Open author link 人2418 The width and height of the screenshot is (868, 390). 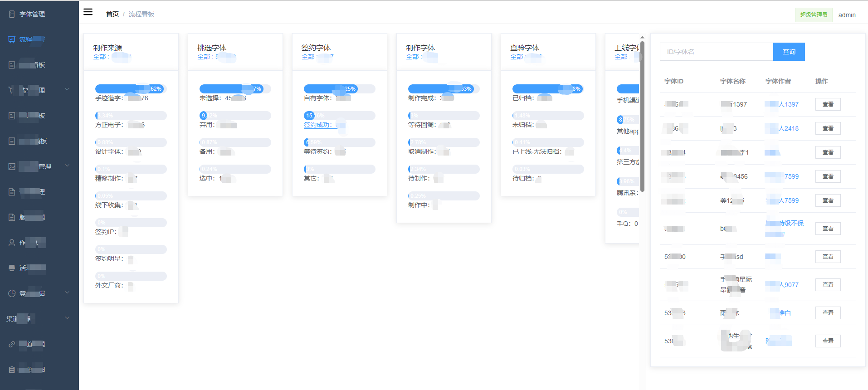(x=782, y=128)
